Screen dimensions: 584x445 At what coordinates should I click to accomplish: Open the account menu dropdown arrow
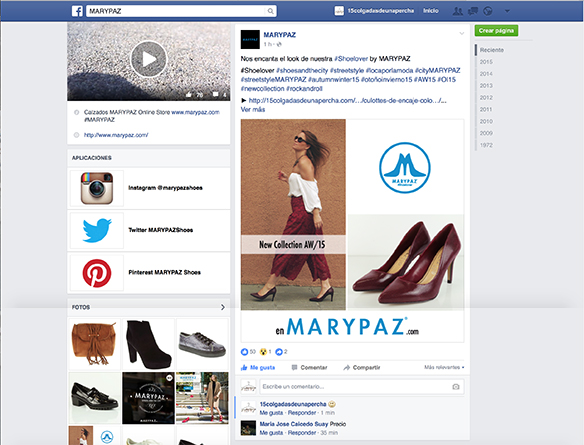[x=507, y=11]
